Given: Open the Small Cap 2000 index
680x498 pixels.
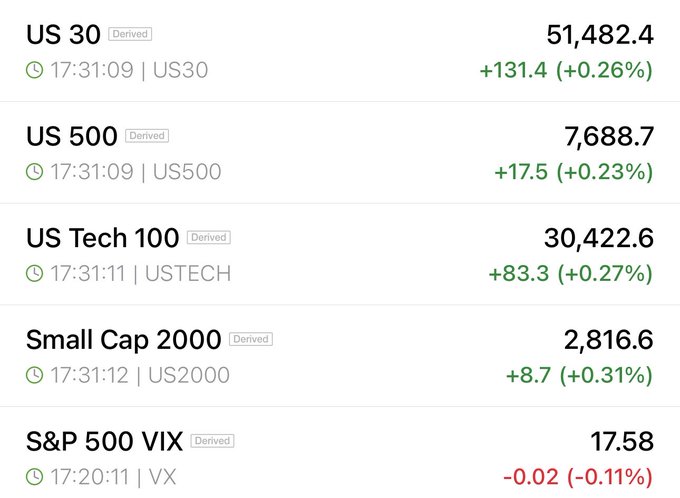Looking at the screenshot, I should [x=340, y=356].
